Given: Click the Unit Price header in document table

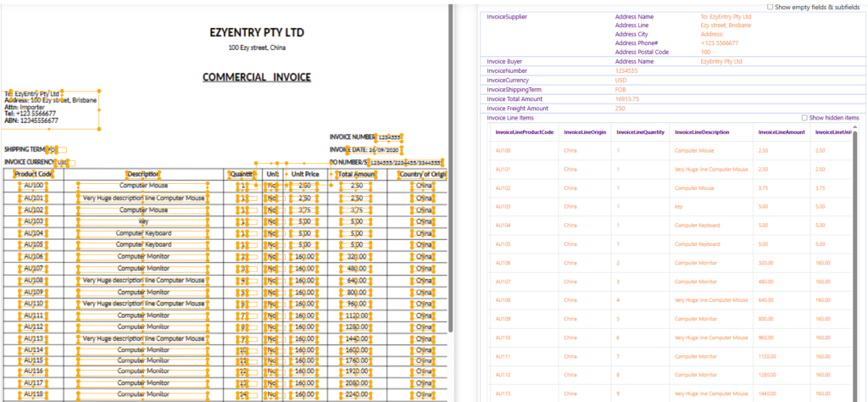Looking at the screenshot, I should 305,175.
